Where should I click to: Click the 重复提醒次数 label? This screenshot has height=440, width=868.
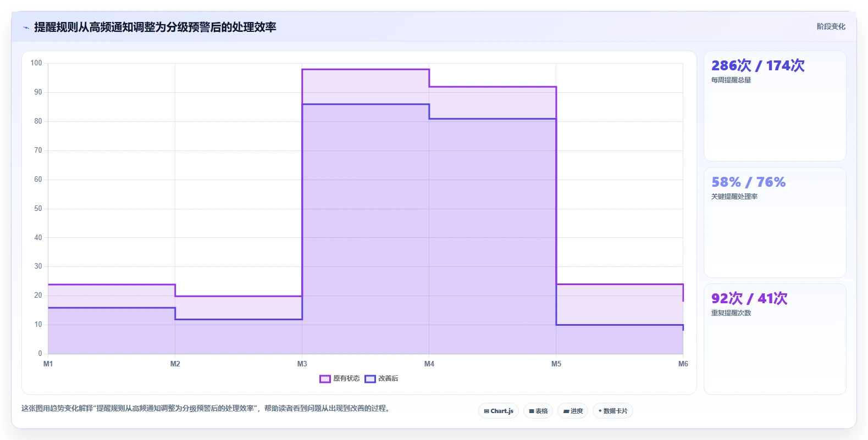(731, 313)
